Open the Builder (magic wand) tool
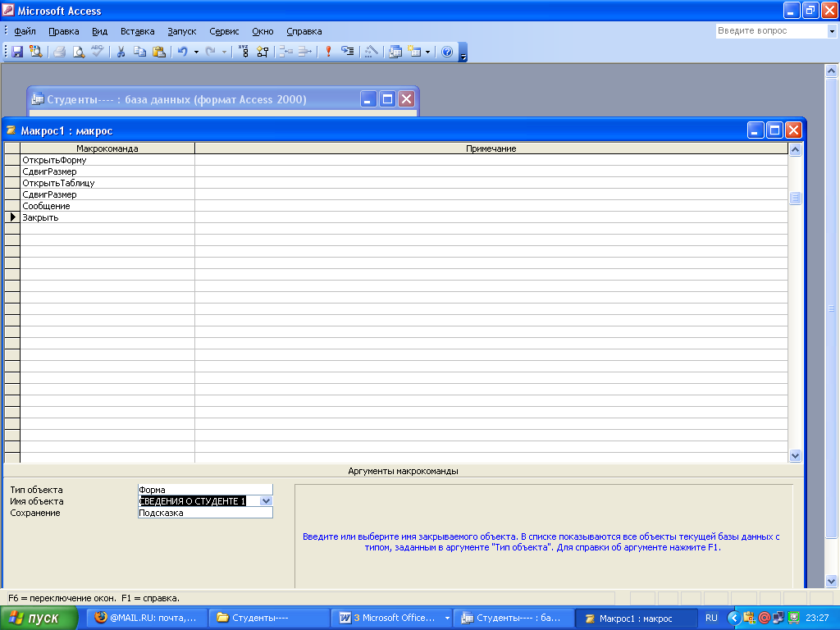840x630 pixels. (x=372, y=52)
